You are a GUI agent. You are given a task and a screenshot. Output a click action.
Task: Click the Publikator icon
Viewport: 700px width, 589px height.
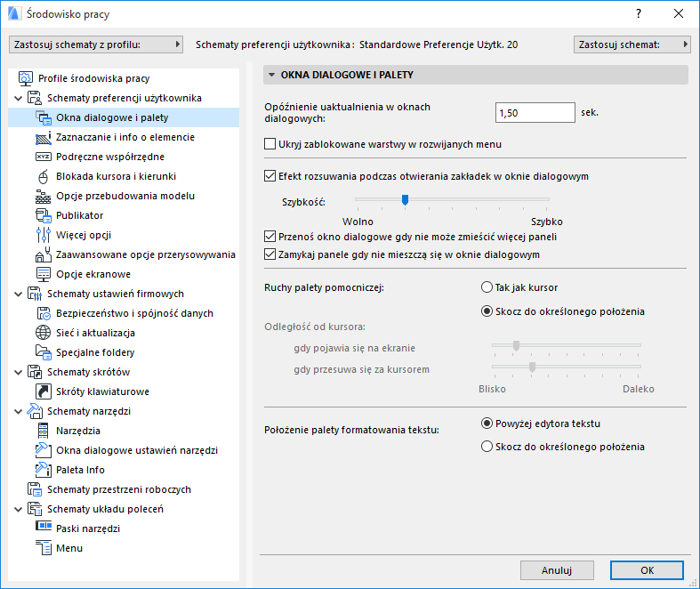[x=44, y=215]
